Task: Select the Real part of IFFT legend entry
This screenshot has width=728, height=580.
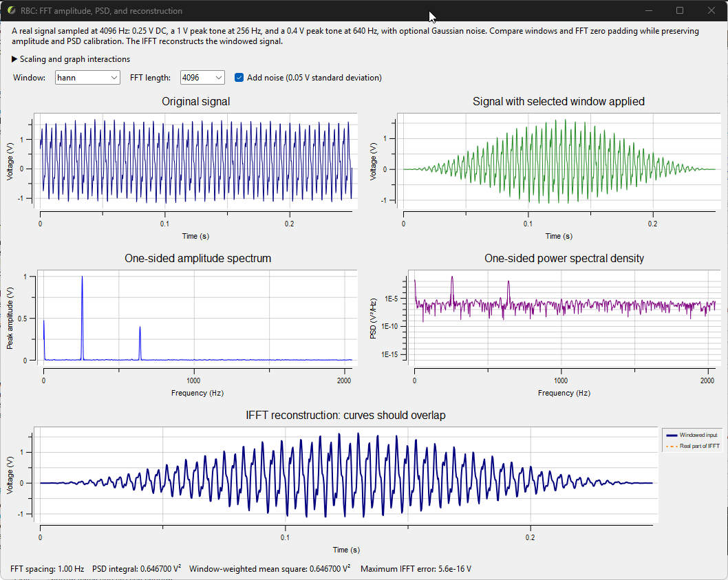Action: tap(692, 446)
